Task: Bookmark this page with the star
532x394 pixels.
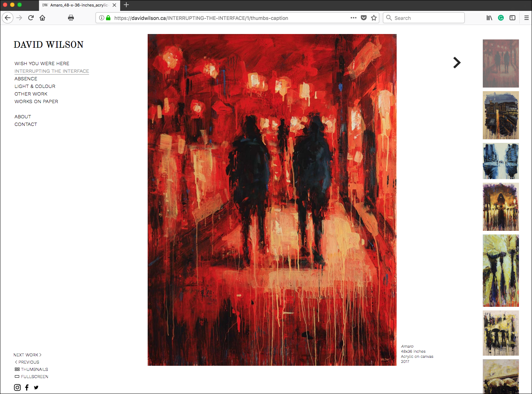Action: [374, 17]
